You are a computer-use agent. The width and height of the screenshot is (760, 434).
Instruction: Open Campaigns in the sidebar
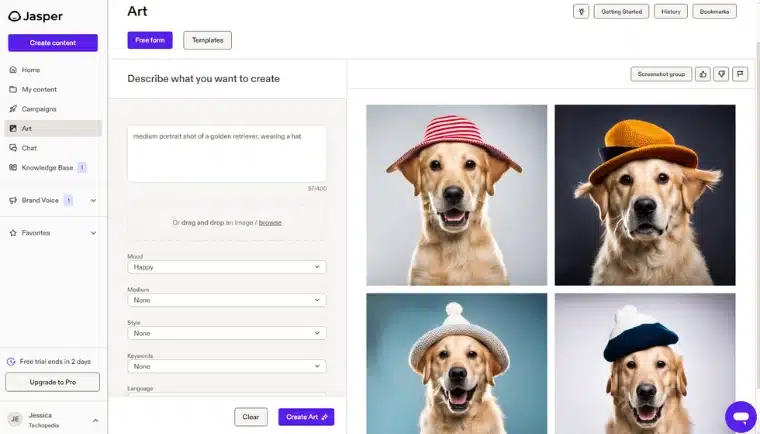pos(53,109)
